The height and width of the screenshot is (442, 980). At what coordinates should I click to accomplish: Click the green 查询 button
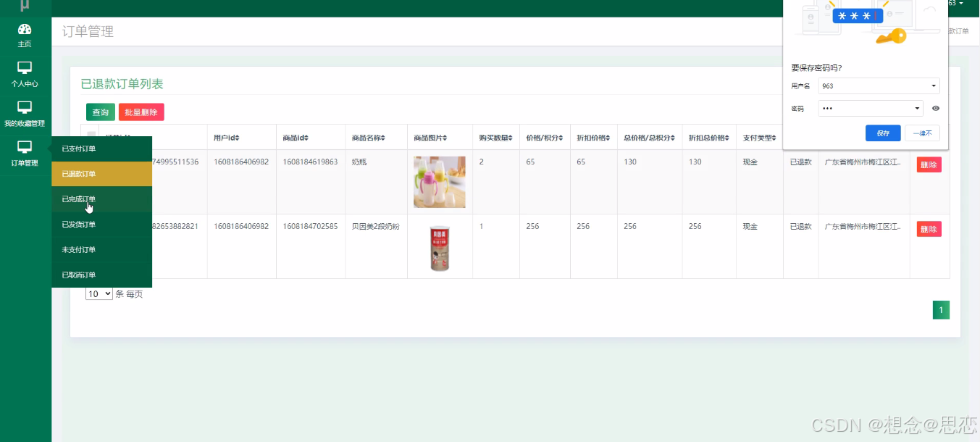(x=100, y=112)
